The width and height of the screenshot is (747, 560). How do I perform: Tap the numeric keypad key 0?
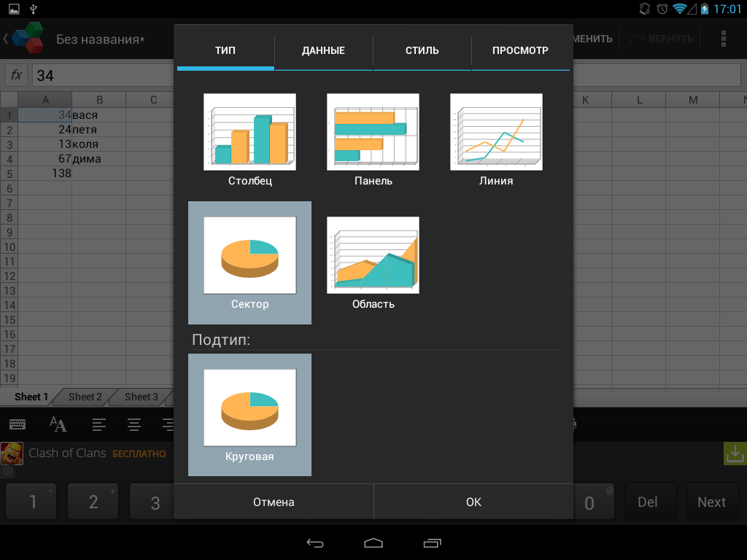pyautogui.click(x=594, y=502)
